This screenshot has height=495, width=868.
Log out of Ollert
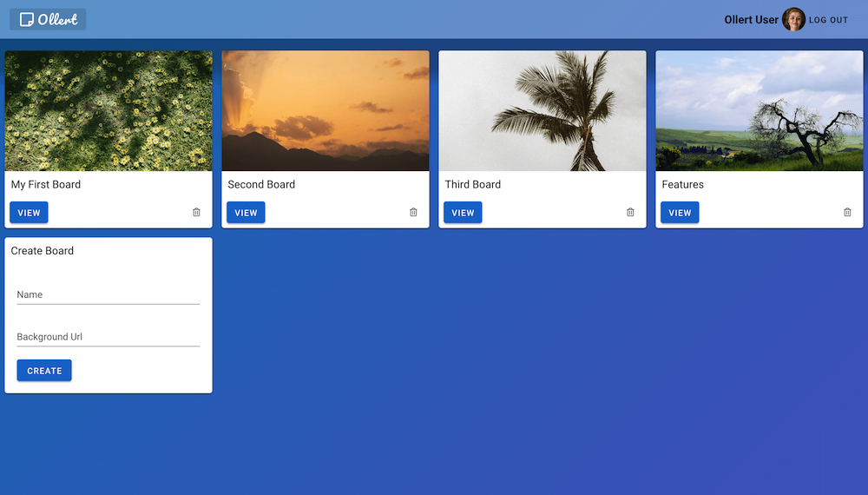tap(828, 20)
